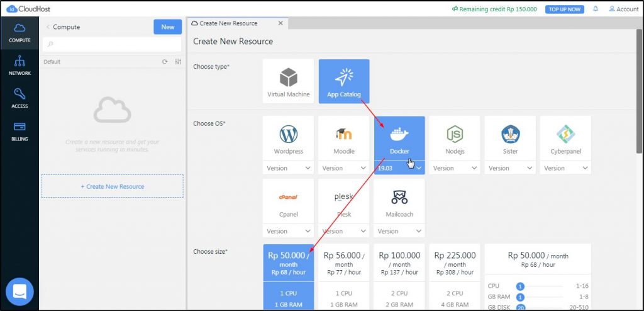Expand the Wordpress Version dropdown
644x311 pixels.
(288, 168)
